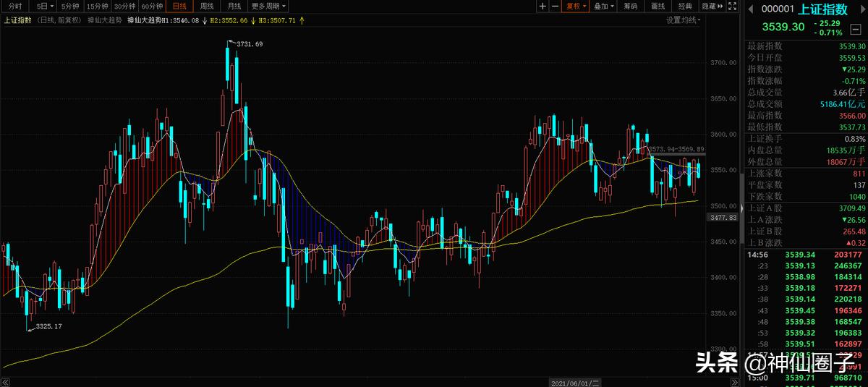868x387 pixels.
Task: Click the 3325.17 low price marker
Action: tap(48, 327)
